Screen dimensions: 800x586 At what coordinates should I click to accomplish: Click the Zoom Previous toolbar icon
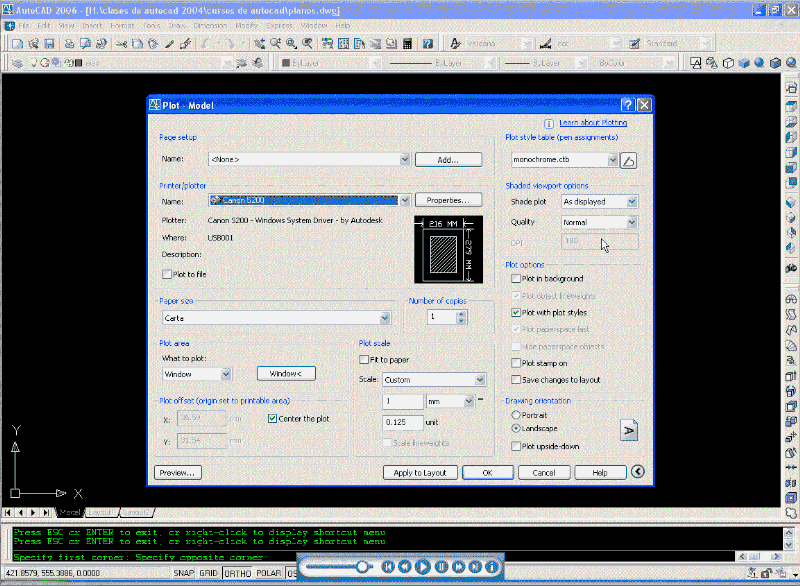coord(307,44)
